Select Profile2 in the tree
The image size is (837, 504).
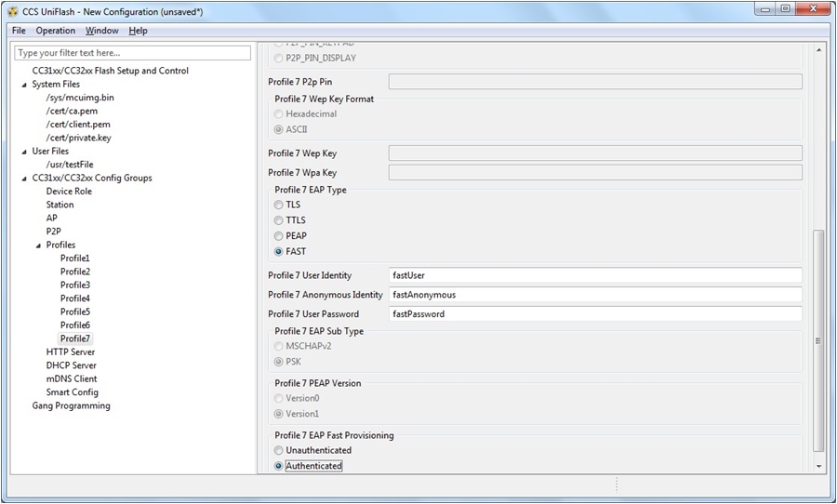74,272
